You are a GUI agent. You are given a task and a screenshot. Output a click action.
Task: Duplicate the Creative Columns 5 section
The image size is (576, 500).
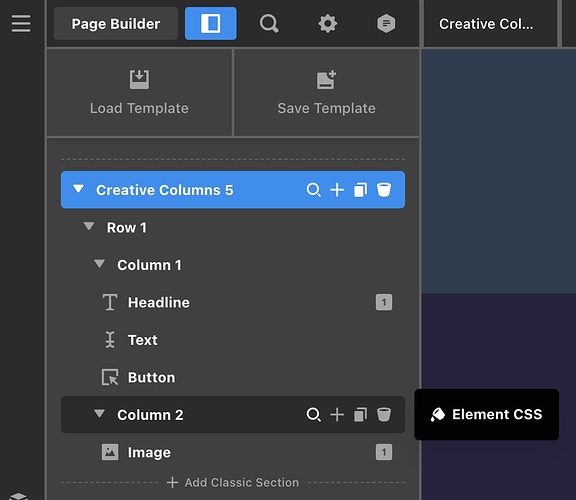[360, 190]
